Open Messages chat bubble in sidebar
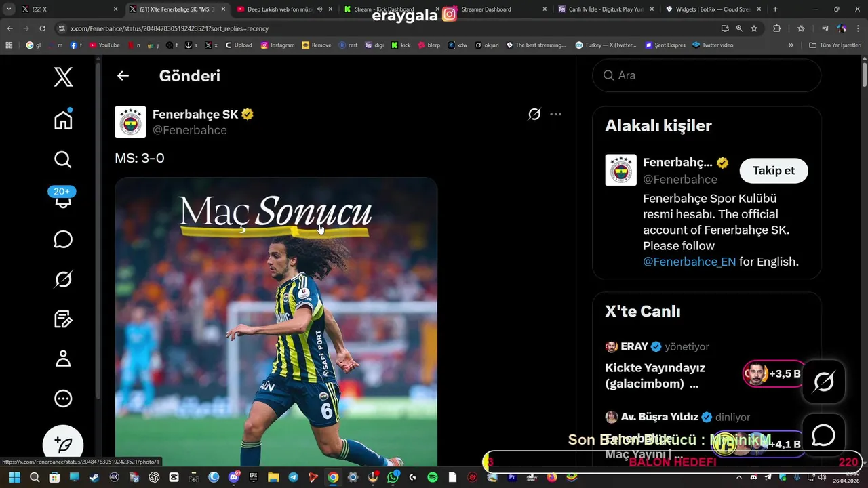 (63, 239)
